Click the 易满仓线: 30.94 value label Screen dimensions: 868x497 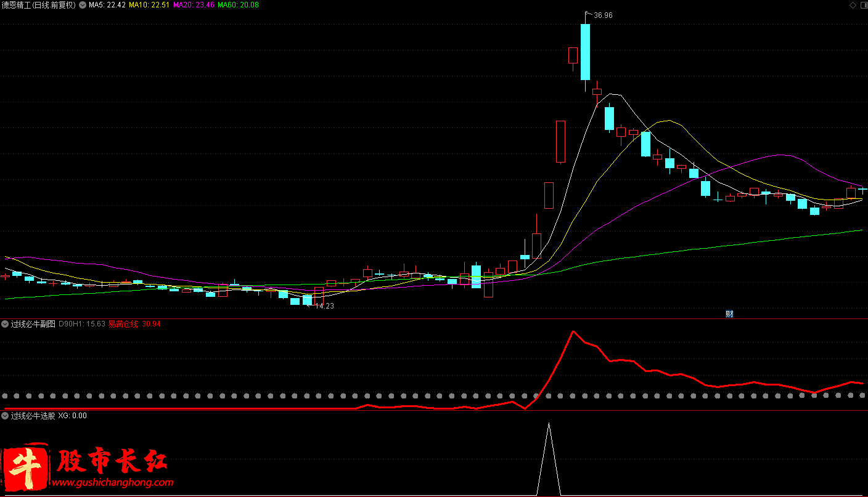[x=134, y=323]
